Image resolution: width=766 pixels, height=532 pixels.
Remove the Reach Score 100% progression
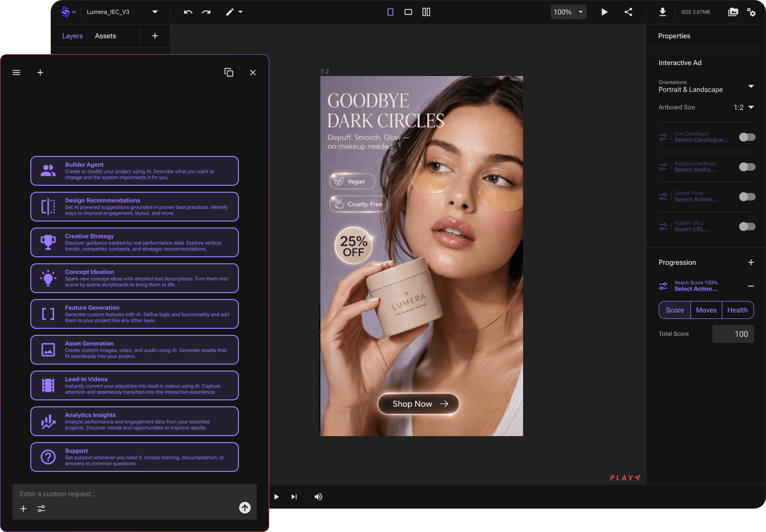[751, 286]
